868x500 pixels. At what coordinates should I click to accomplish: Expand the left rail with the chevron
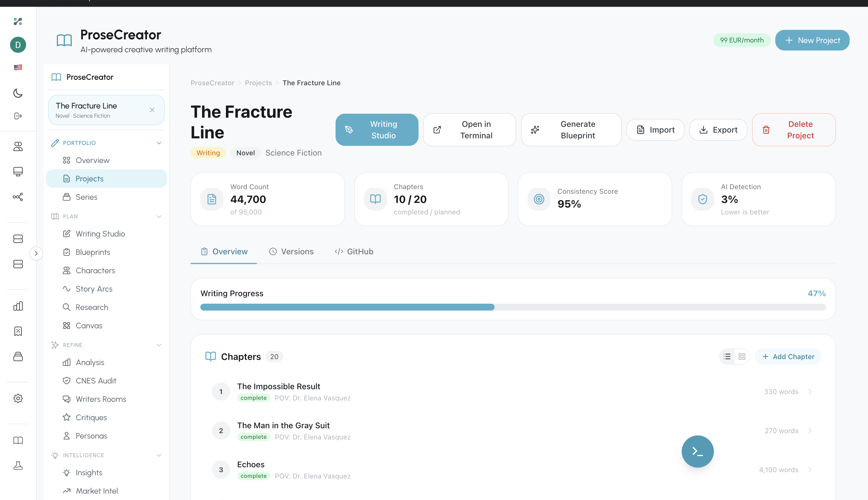tap(36, 253)
